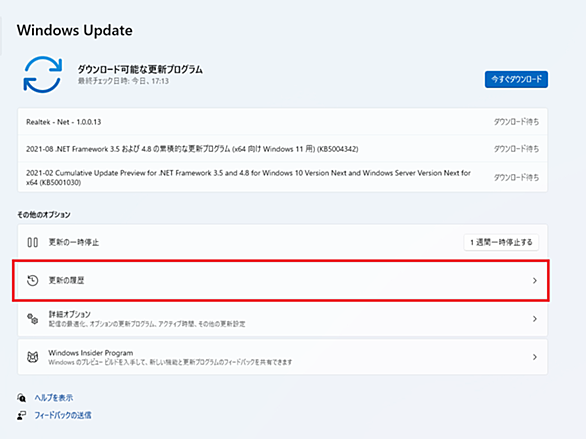586x439 pixels.
Task: Click the 今すぐダウンロード button
Action: tap(516, 79)
